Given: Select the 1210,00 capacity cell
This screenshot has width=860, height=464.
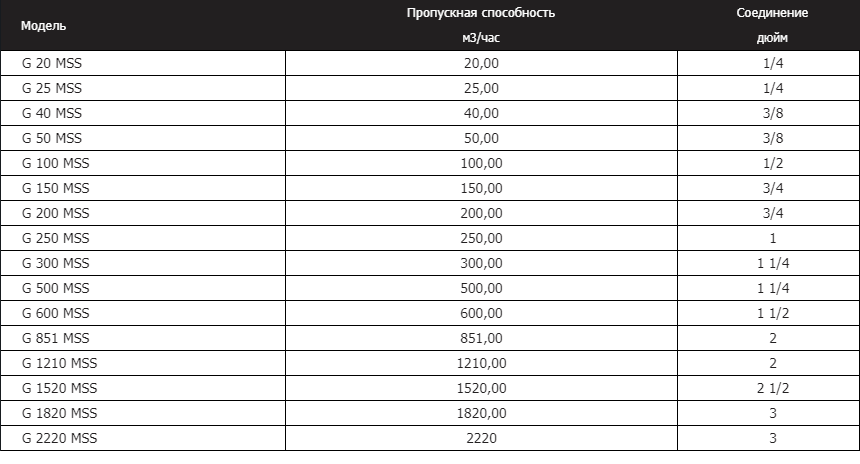Looking at the screenshot, I should 481,363.
